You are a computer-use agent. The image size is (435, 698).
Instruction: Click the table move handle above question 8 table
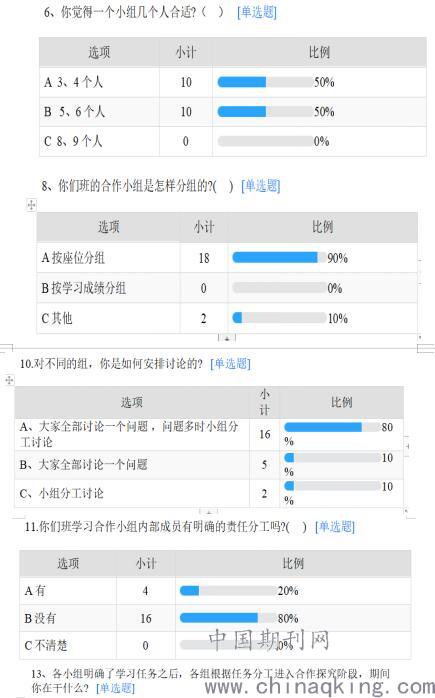tap(31, 205)
